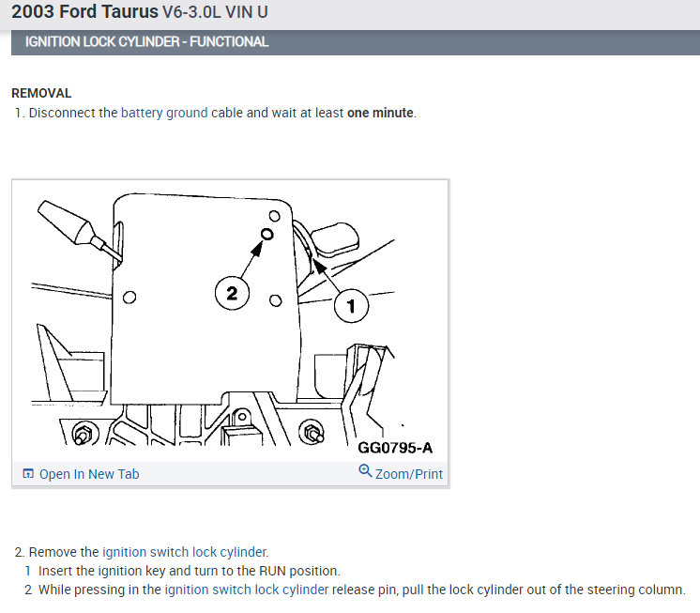The height and width of the screenshot is (613, 700).
Task: Click 'Zoom/Print' link
Action: (409, 474)
